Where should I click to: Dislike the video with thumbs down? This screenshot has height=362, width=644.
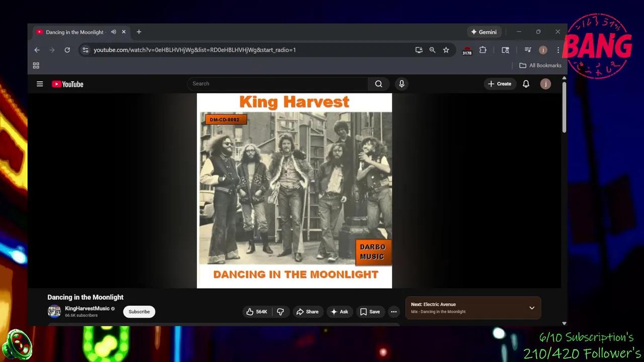pyautogui.click(x=280, y=312)
